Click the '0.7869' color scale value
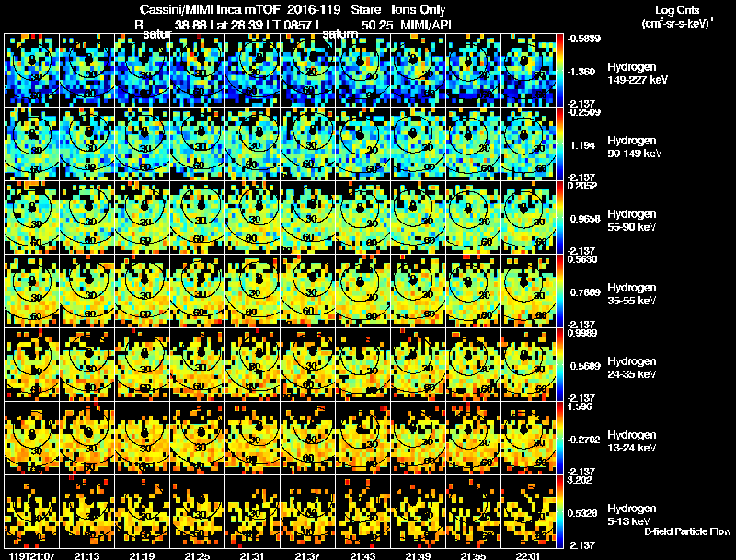Screen dimensions: 736x560 click(x=585, y=292)
